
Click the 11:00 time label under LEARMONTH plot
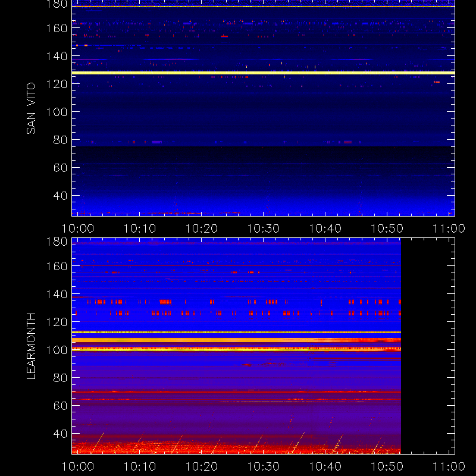[x=449, y=466]
